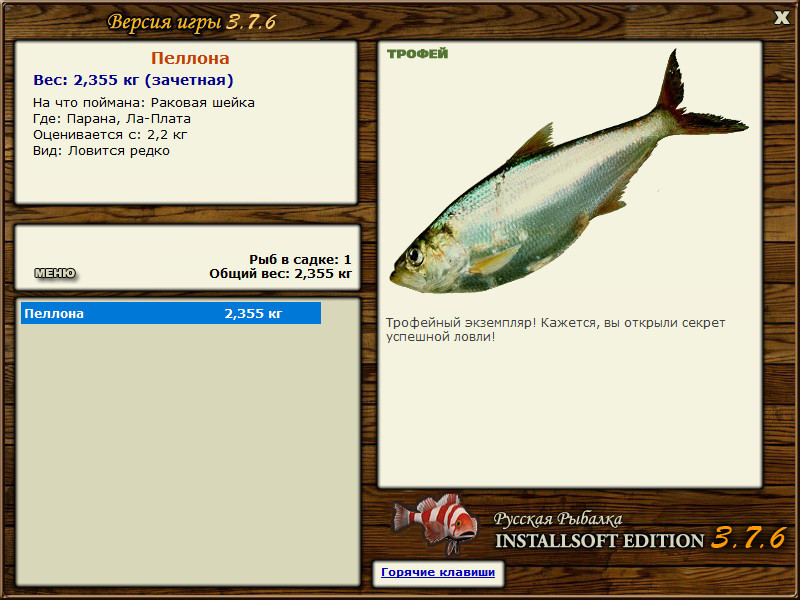Image resolution: width=800 pixels, height=600 pixels.
Task: Click the Вид: Ловится редко line
Action: coord(101,151)
